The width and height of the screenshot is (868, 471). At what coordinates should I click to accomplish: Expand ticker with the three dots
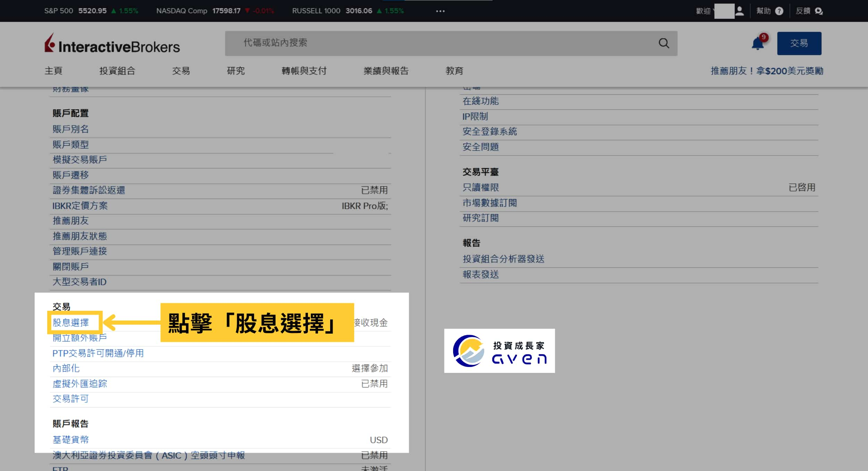coord(440,11)
